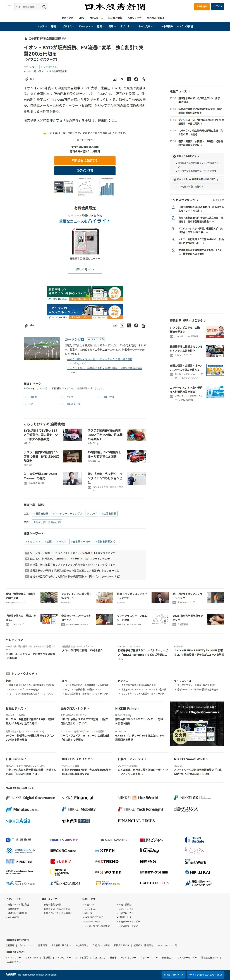The image size is (230, 980).
Task: Click the 詳しく見る button
Action: [x=85, y=269]
